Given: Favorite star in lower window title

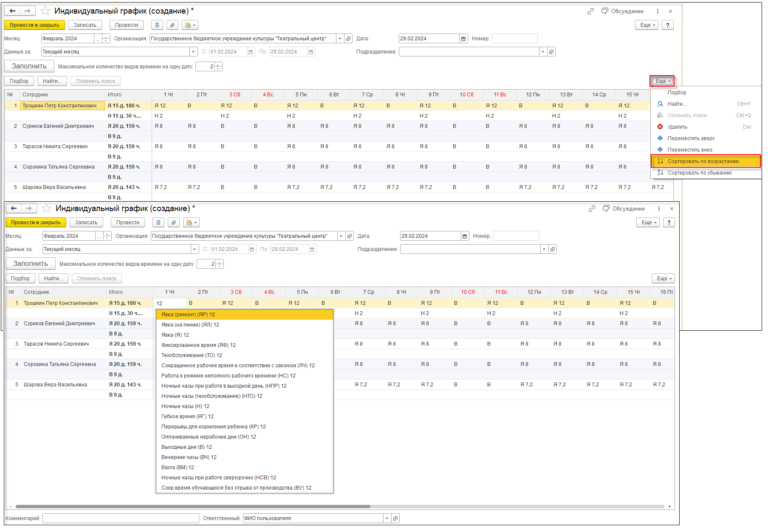Looking at the screenshot, I should click(47, 208).
